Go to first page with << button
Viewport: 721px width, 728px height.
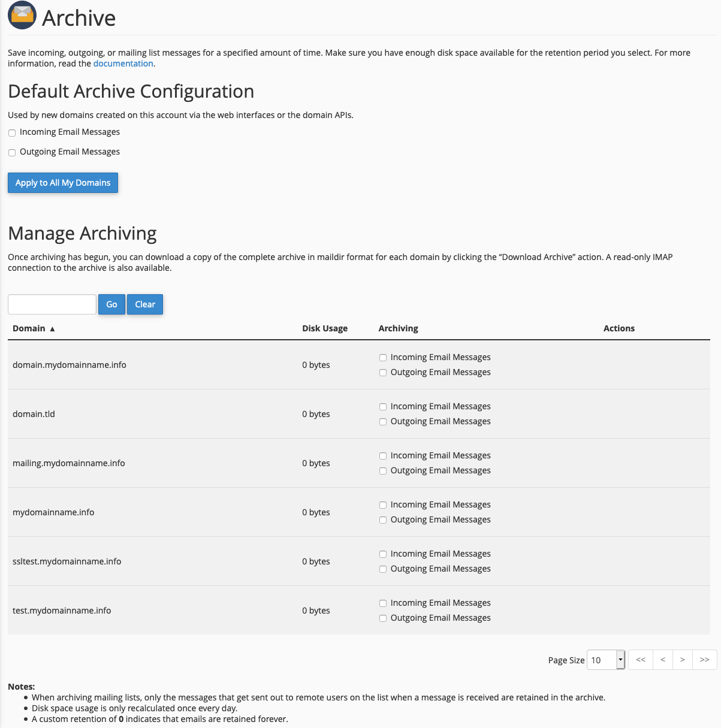click(x=640, y=660)
